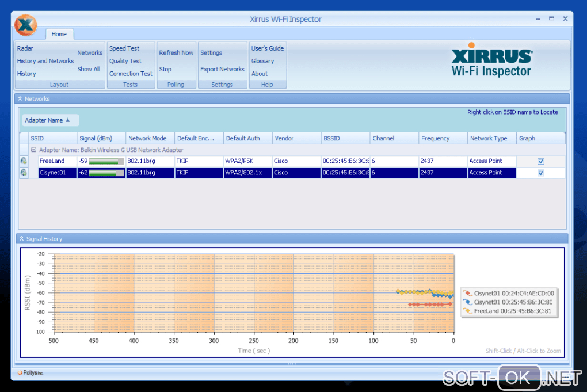Open Settings

211,53
